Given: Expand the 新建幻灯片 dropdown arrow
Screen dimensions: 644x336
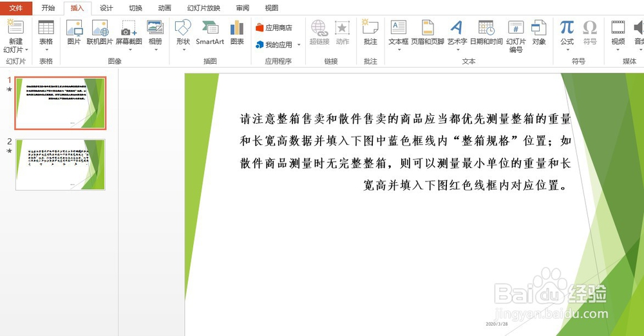Looking at the screenshot, I should click(26, 50).
